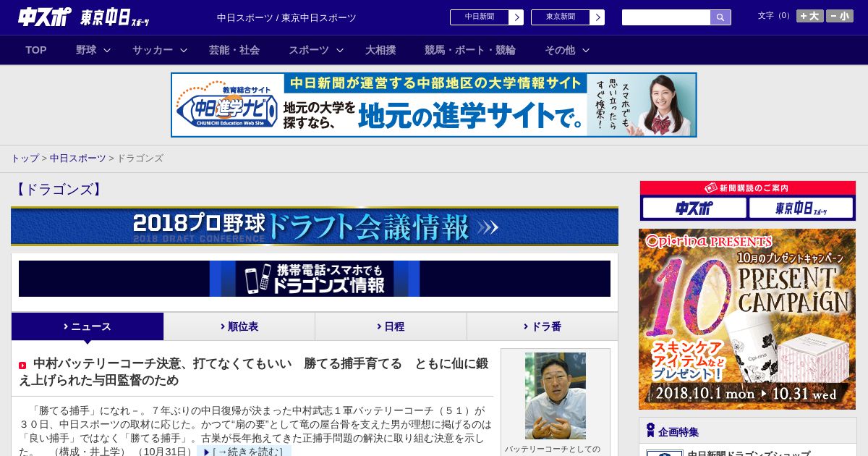Screen dimensions: 868x456
Task: Click the Tokyo Chunichi Sports header logo
Action: tap(115, 17)
